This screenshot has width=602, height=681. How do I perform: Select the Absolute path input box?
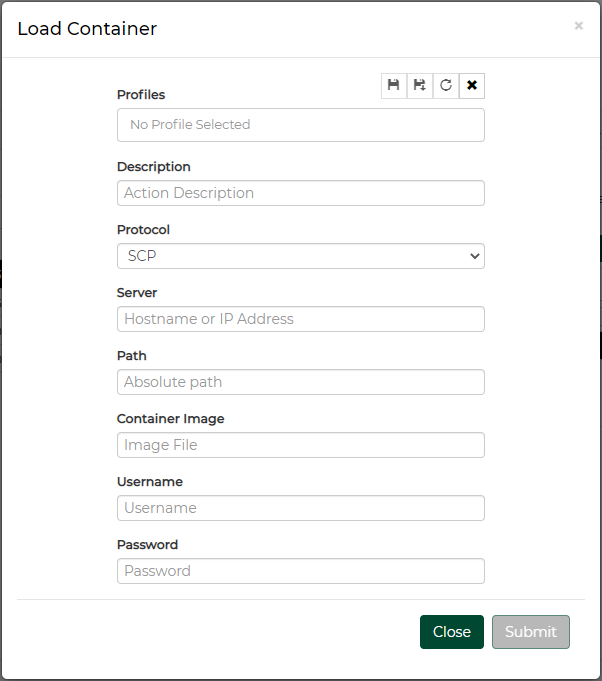tap(300, 382)
